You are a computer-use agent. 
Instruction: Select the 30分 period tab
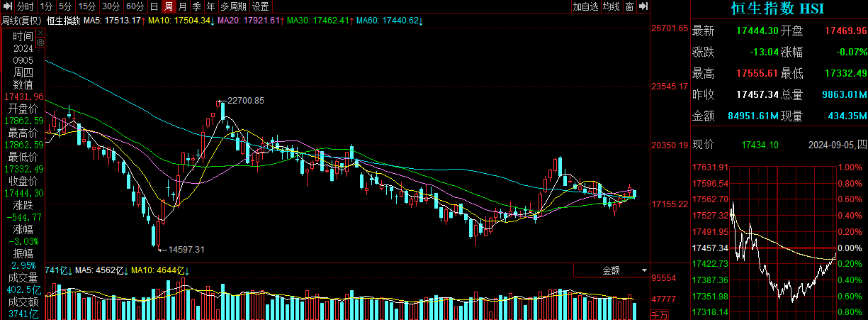[111, 6]
